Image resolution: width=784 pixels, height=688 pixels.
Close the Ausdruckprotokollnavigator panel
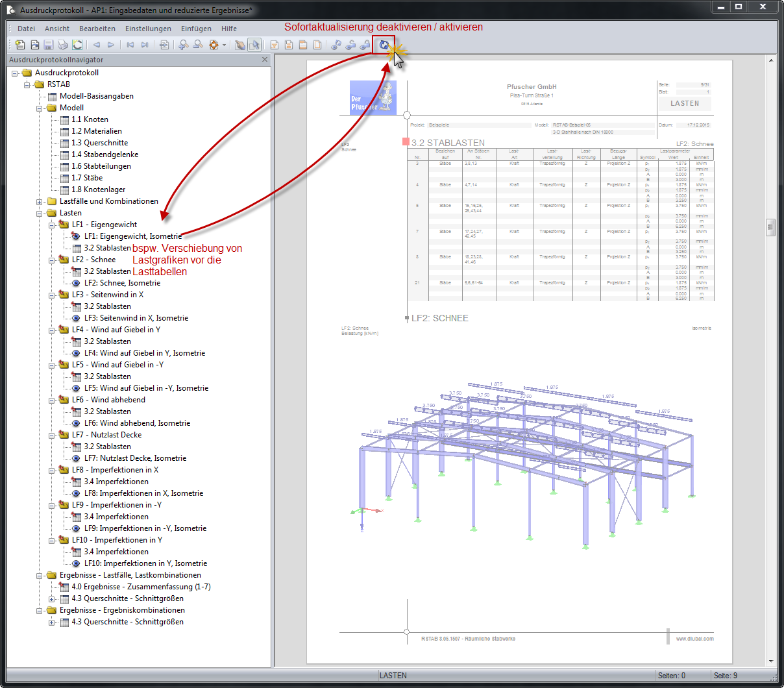click(265, 59)
